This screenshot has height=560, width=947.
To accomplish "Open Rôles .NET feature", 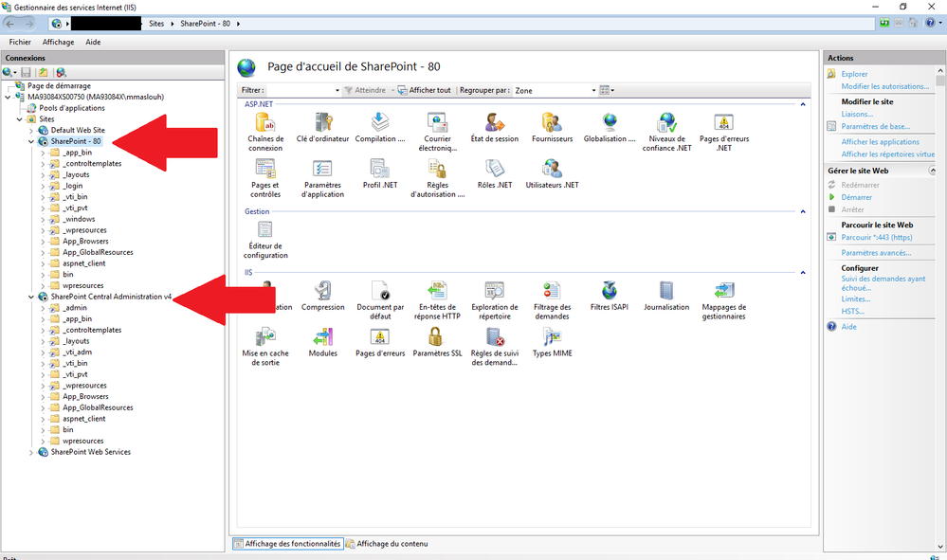I will [495, 174].
